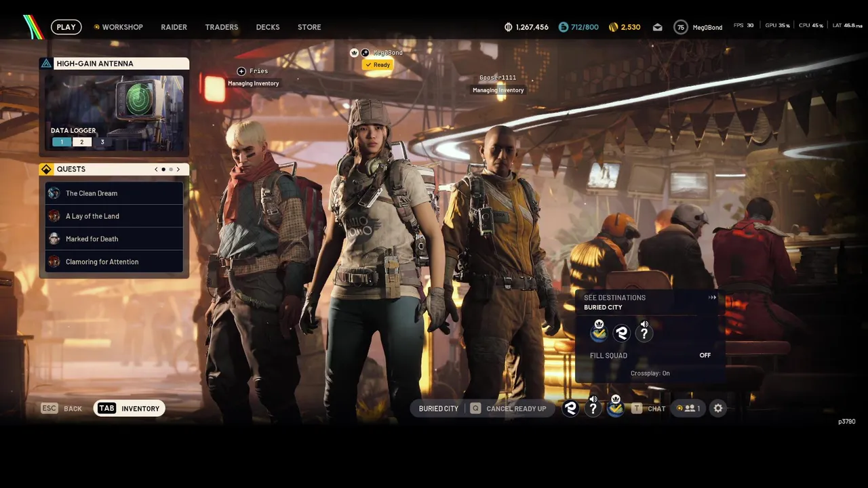868x488 pixels.
Task: Select the first quests page dot
Action: click(x=163, y=169)
